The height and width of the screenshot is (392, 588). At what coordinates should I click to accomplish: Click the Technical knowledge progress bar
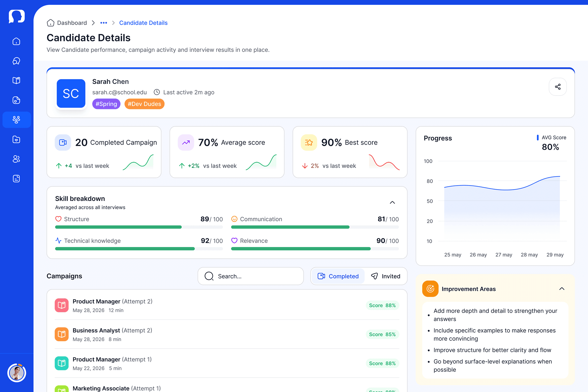click(139, 249)
